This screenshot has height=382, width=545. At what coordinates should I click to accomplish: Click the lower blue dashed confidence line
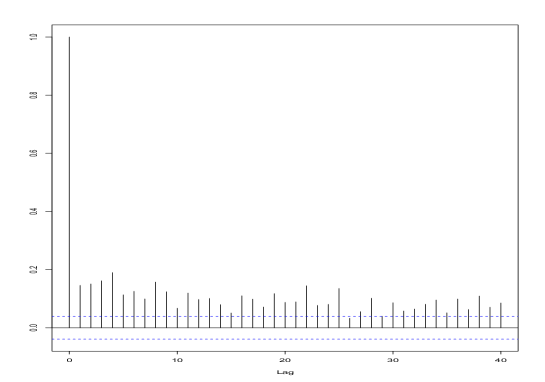click(285, 339)
